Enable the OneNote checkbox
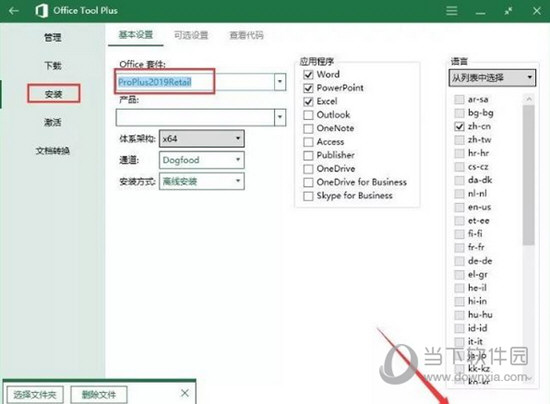The width and height of the screenshot is (550, 404). pyautogui.click(x=308, y=129)
